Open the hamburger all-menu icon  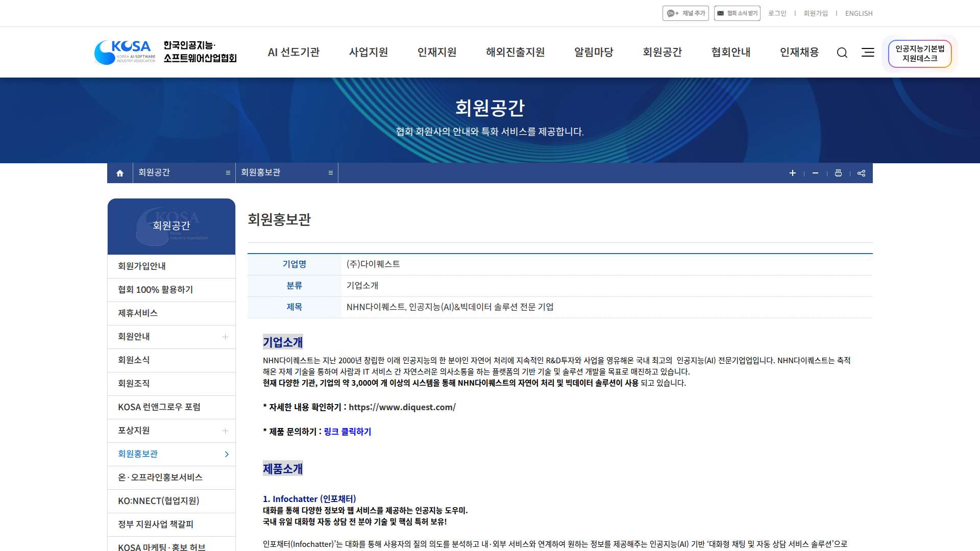pos(868,53)
